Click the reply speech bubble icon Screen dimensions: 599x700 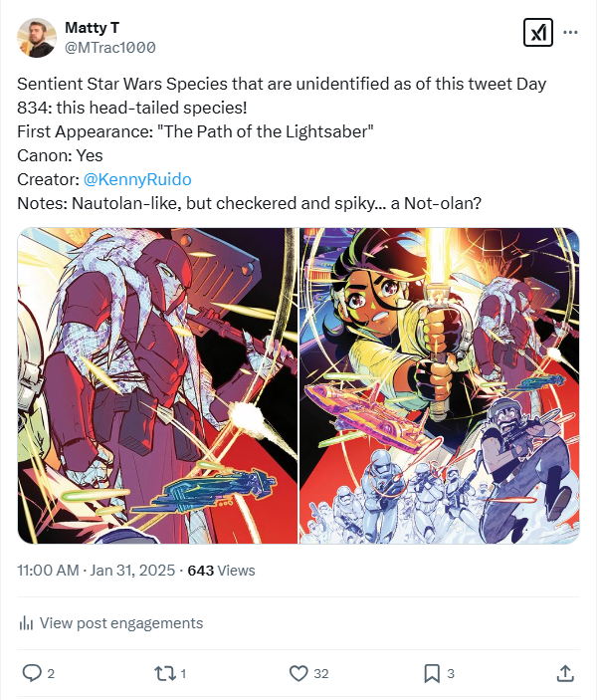[32, 673]
